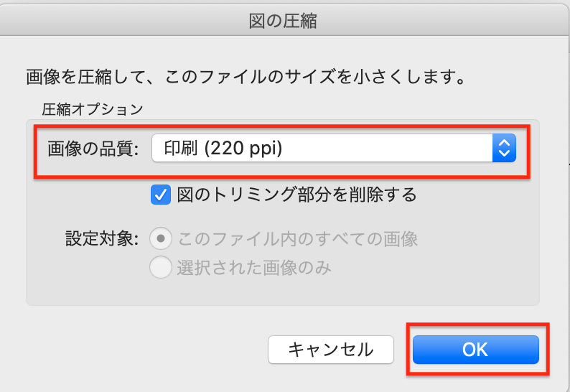
Task: Click the 図のトリミング部分を削除する label text
Action: 296,194
